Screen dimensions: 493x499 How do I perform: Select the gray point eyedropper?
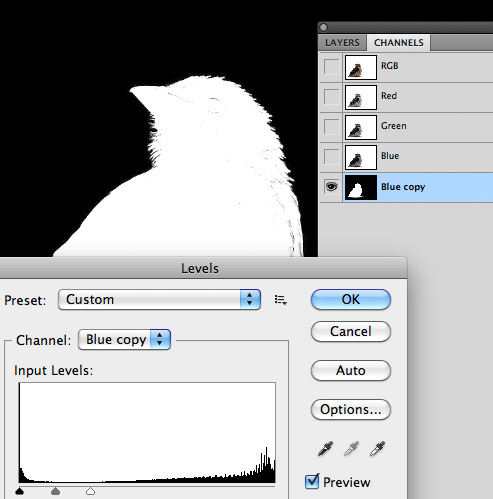coord(351,449)
